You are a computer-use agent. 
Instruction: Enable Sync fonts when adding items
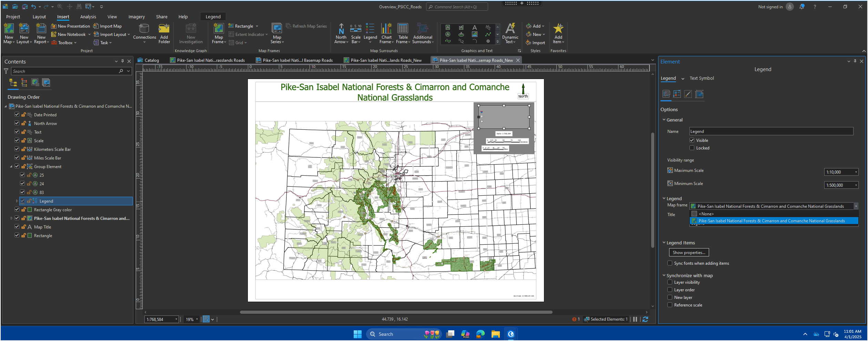click(670, 263)
